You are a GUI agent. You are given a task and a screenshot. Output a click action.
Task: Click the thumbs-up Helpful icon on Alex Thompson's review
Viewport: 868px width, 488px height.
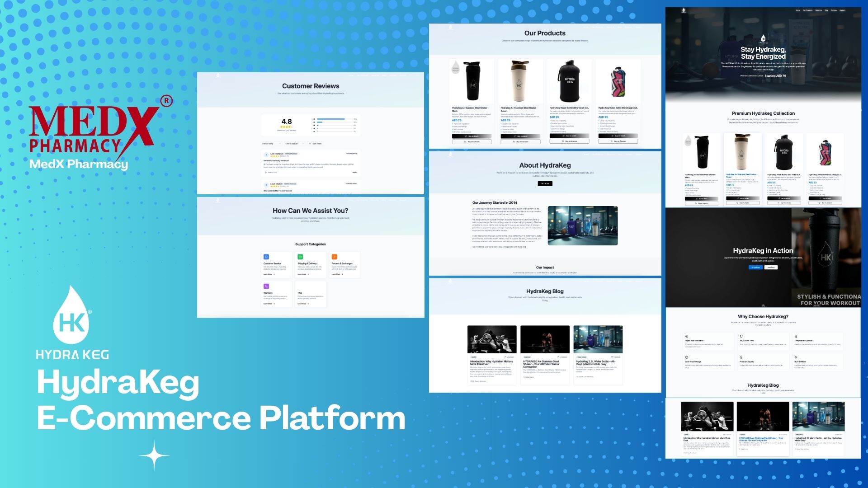(266, 172)
